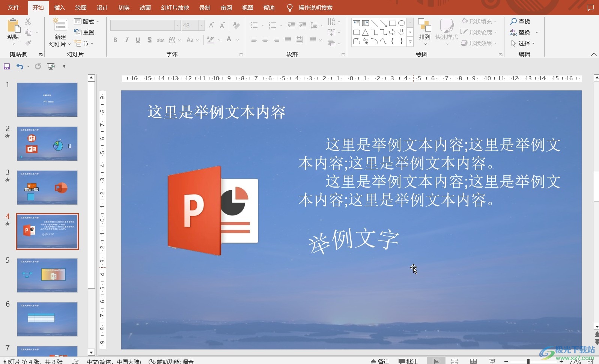Image resolution: width=599 pixels, height=364 pixels.
Task: Open Quick Styles (快速样式) gallery
Action: (446, 32)
